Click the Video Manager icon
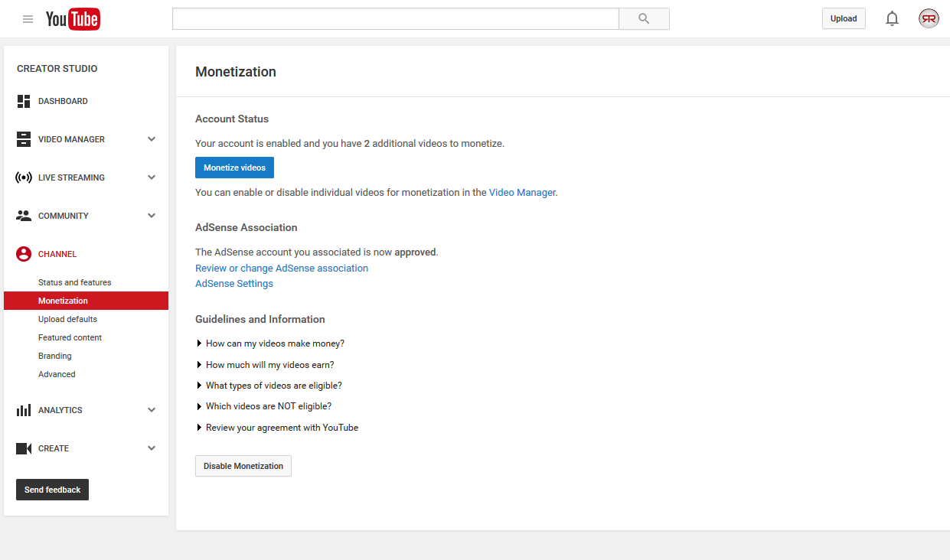This screenshot has width=950, height=560. pyautogui.click(x=24, y=139)
